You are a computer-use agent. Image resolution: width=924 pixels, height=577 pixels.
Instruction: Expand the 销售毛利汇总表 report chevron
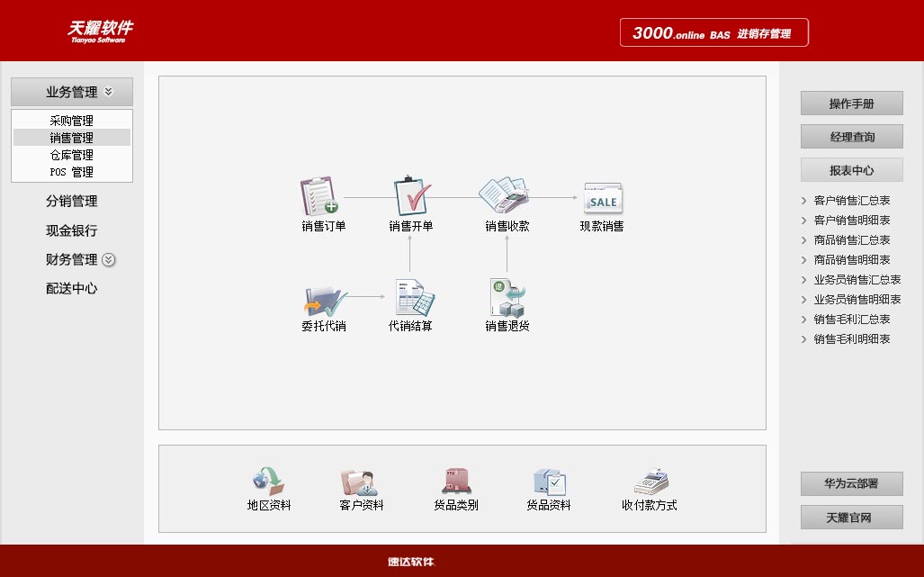803,320
